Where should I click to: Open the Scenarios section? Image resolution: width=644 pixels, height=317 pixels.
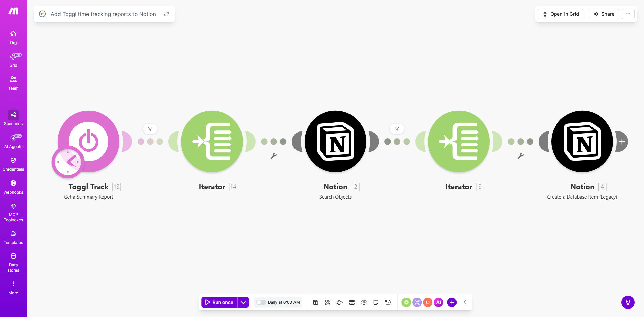[x=13, y=118]
